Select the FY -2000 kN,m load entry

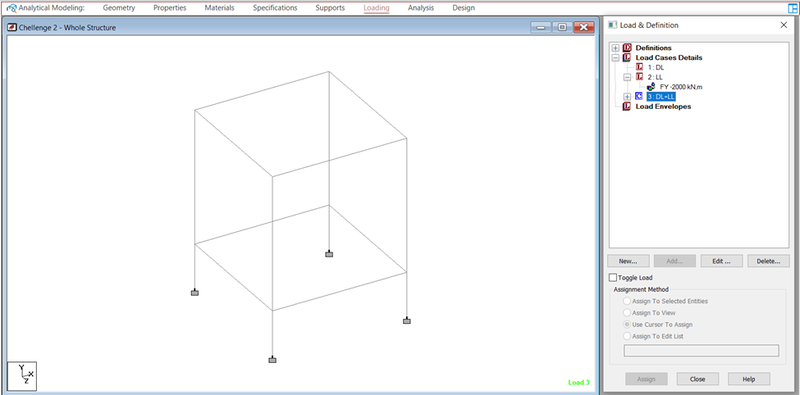(681, 87)
